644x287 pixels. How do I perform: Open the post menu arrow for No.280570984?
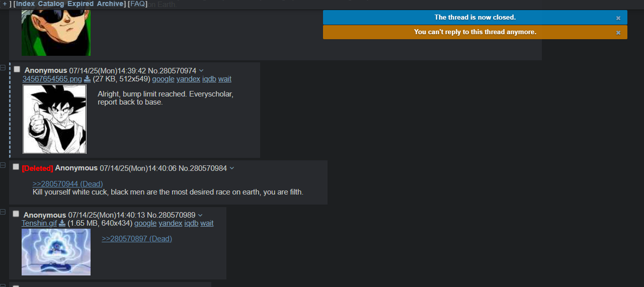(x=232, y=168)
